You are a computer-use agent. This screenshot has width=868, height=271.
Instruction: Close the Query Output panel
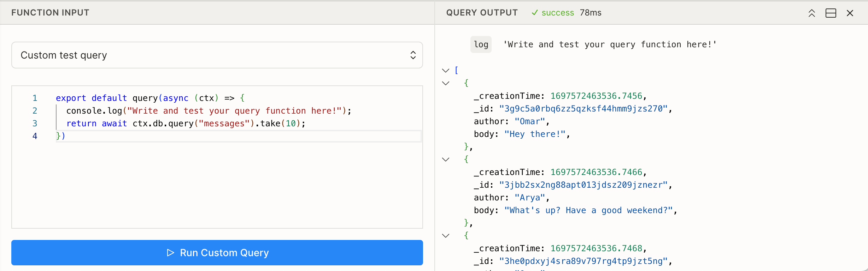[x=850, y=13]
